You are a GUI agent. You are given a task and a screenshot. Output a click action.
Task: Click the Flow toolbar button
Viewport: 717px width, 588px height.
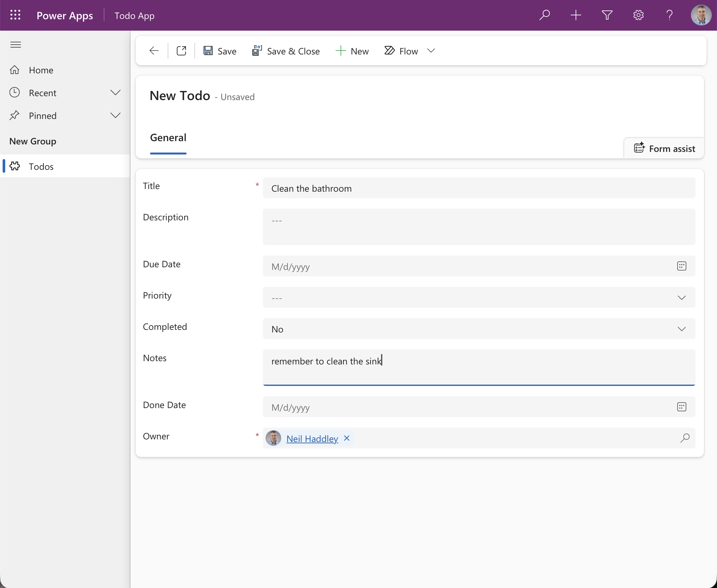tap(401, 51)
